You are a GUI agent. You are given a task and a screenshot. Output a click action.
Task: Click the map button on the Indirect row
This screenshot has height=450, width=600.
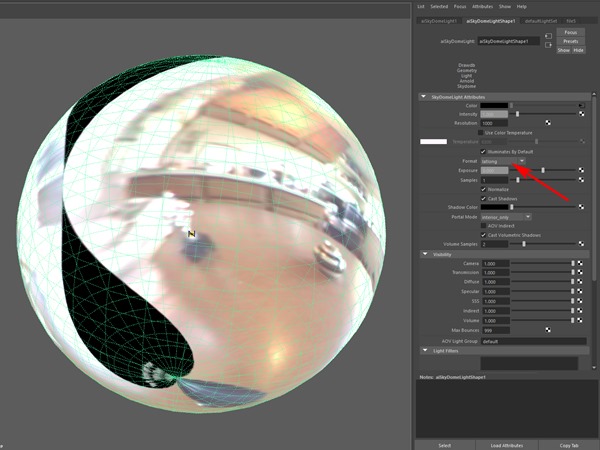coord(580,311)
